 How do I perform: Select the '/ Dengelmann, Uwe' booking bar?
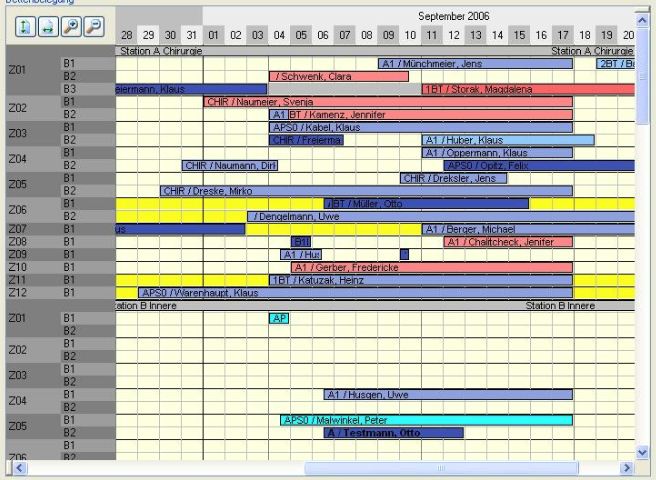(441, 217)
